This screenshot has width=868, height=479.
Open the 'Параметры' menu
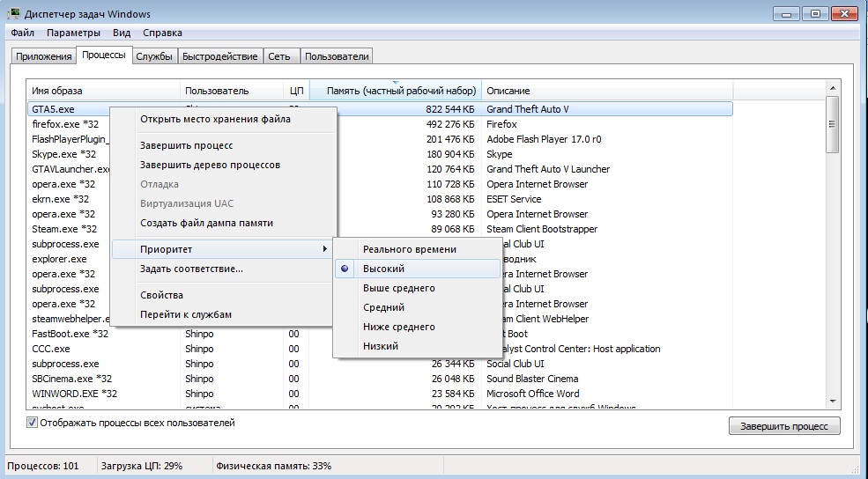pyautogui.click(x=74, y=33)
